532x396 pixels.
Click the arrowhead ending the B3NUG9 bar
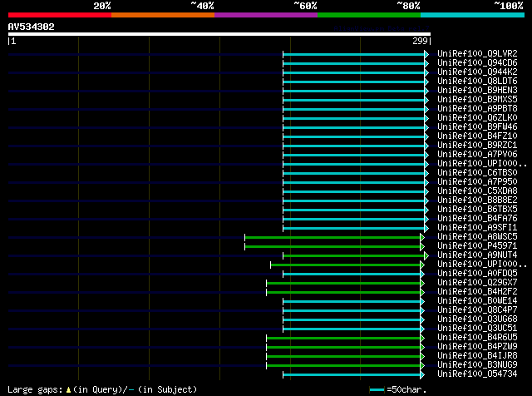click(x=422, y=366)
